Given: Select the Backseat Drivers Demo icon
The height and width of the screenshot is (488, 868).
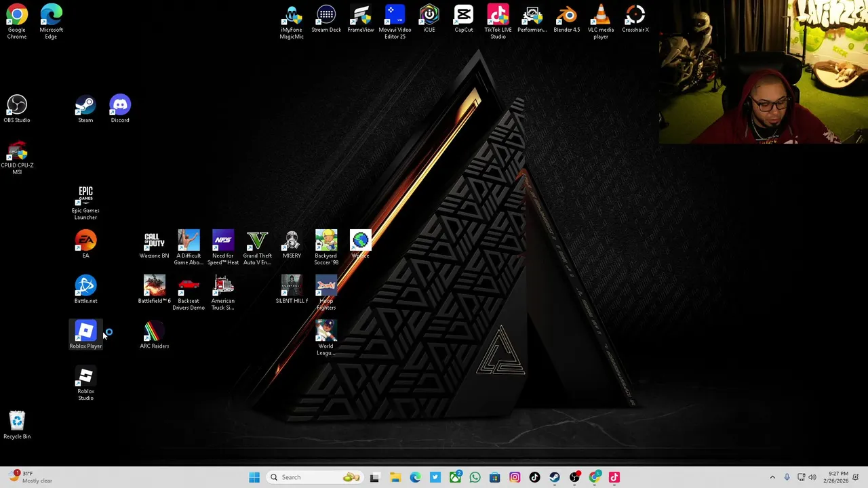Looking at the screenshot, I should (189, 293).
